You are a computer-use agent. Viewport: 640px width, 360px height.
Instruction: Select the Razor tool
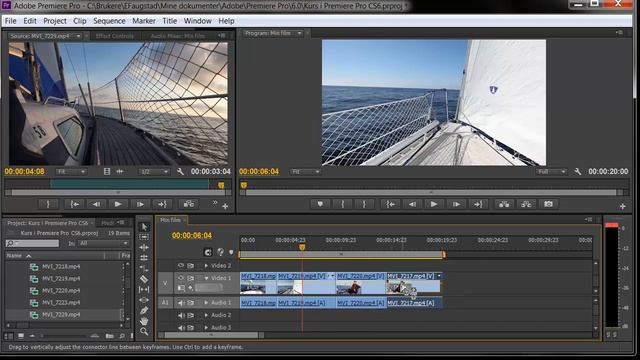[144, 279]
